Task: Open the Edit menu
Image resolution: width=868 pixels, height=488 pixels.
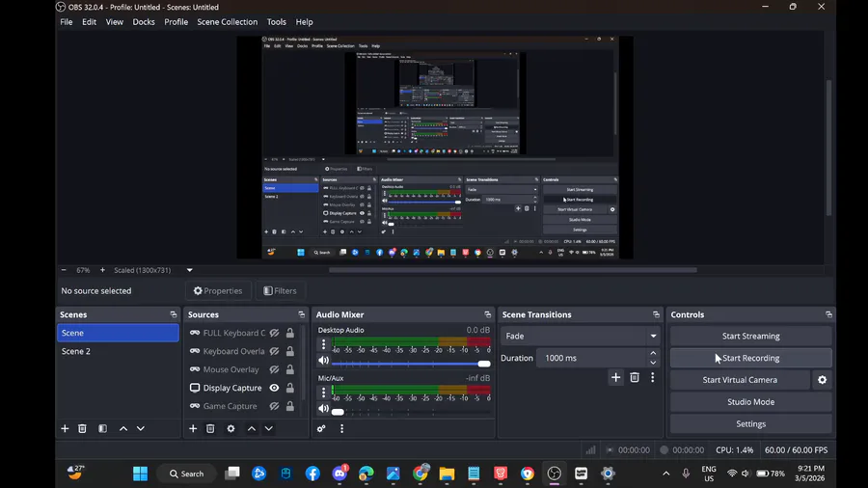Action: point(89,22)
